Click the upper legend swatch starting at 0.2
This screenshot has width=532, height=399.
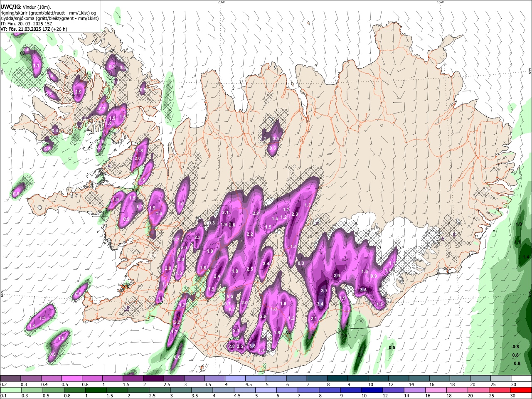coord(10,379)
